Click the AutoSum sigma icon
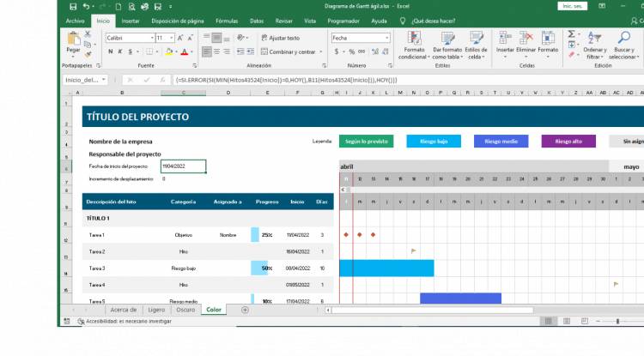644x356 pixels. (x=571, y=34)
